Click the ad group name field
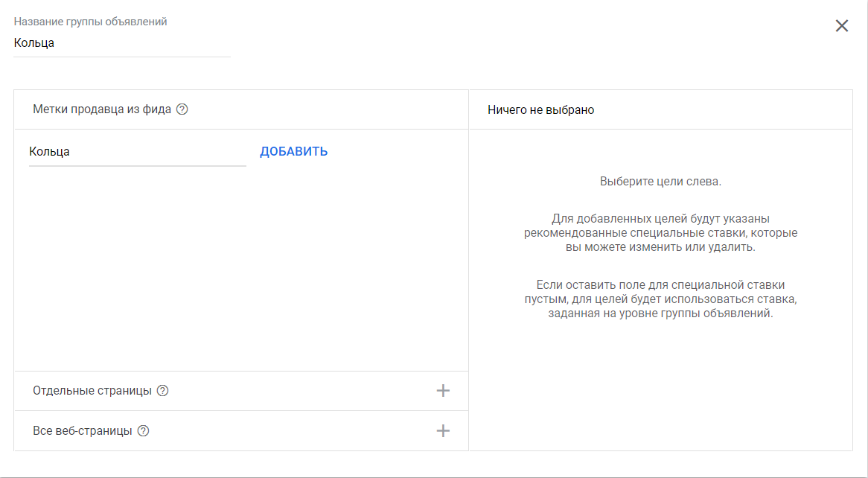 121,43
